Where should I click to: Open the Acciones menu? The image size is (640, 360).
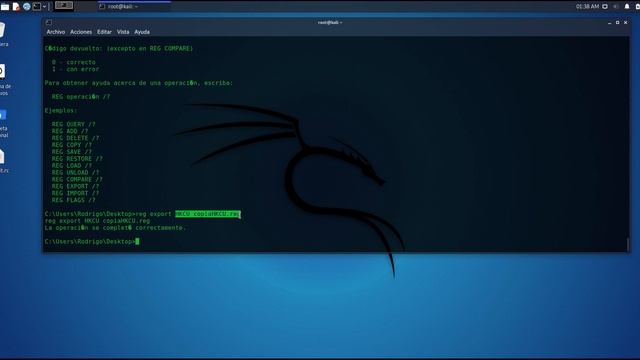(x=81, y=32)
